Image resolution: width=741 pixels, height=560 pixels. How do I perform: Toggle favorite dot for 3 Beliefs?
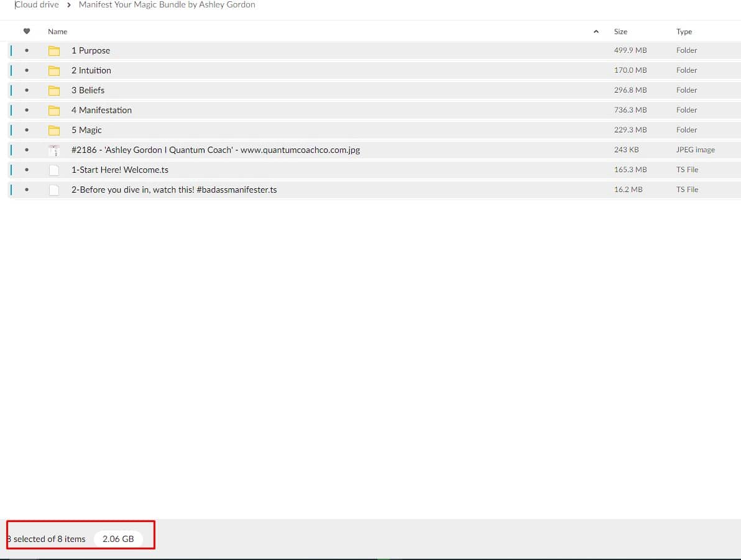tap(26, 91)
